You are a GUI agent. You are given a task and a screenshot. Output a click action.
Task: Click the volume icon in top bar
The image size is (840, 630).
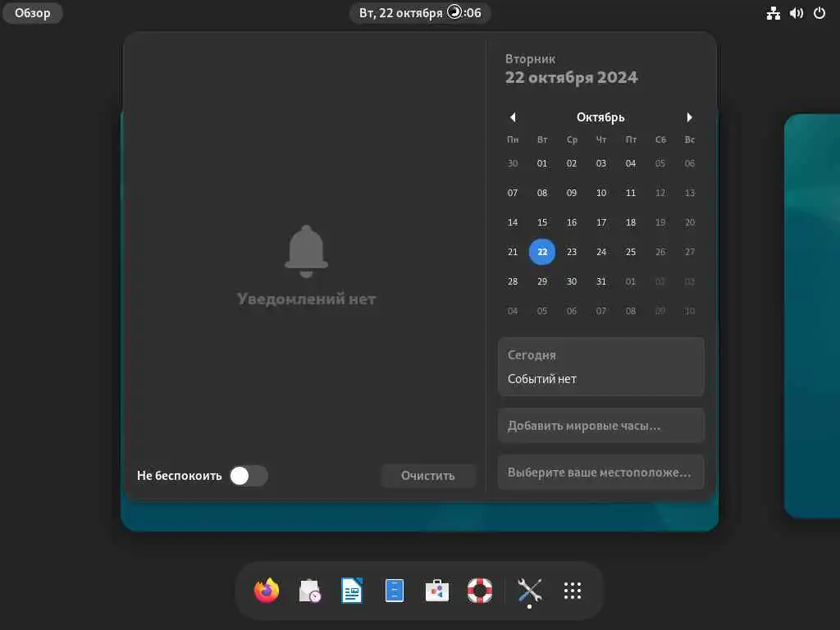click(796, 13)
